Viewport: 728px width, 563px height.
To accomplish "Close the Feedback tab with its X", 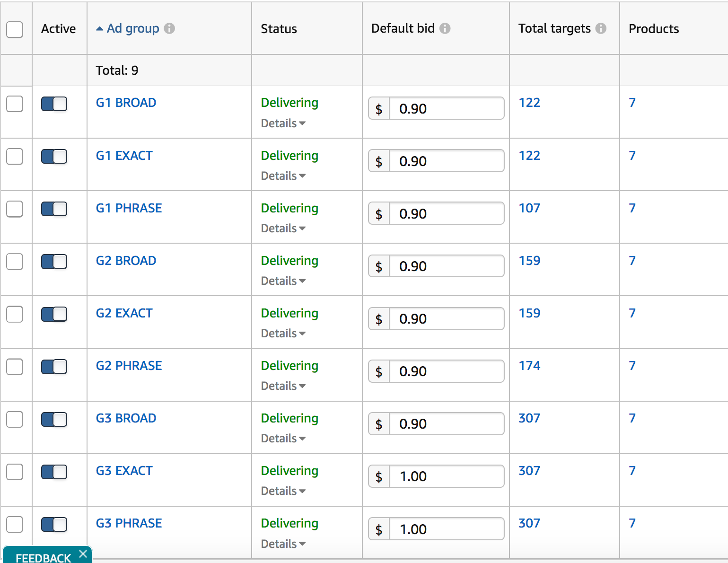I will (x=83, y=554).
